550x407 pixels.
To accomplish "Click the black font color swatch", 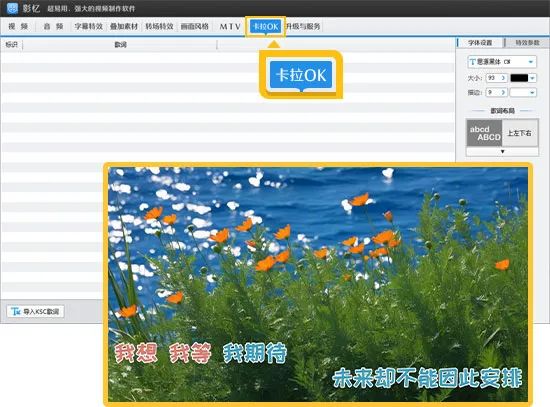I will point(519,78).
